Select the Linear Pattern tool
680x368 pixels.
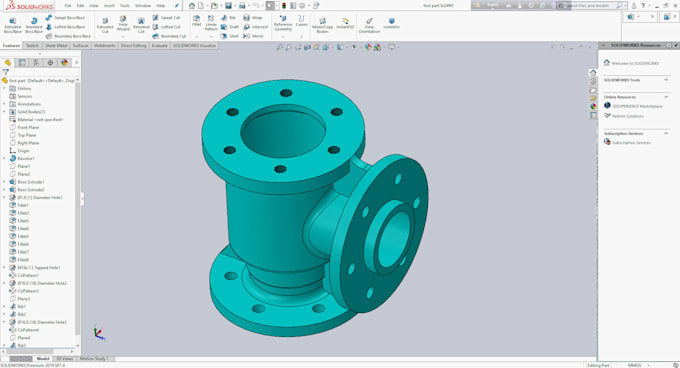(x=211, y=23)
